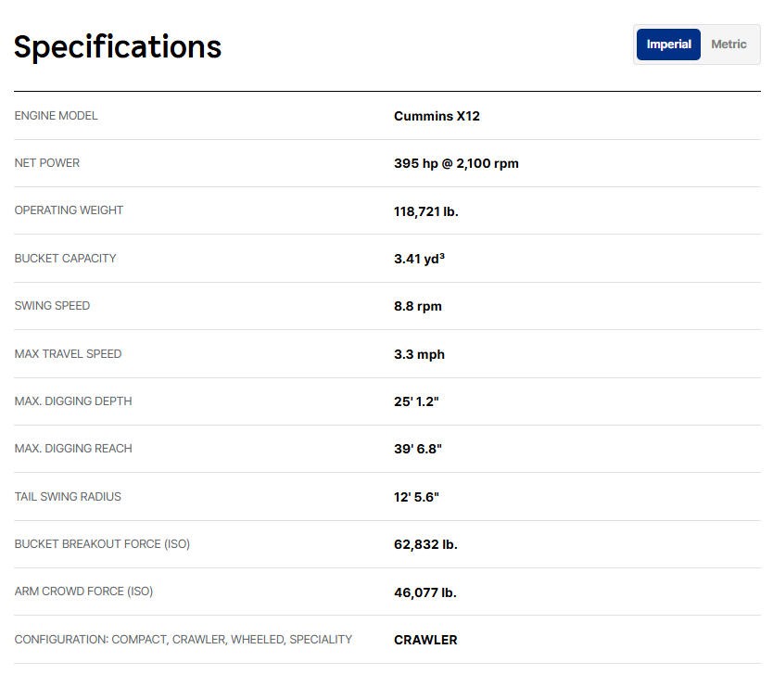Click the Max Travel Speed label
773x700 pixels.
click(x=68, y=354)
